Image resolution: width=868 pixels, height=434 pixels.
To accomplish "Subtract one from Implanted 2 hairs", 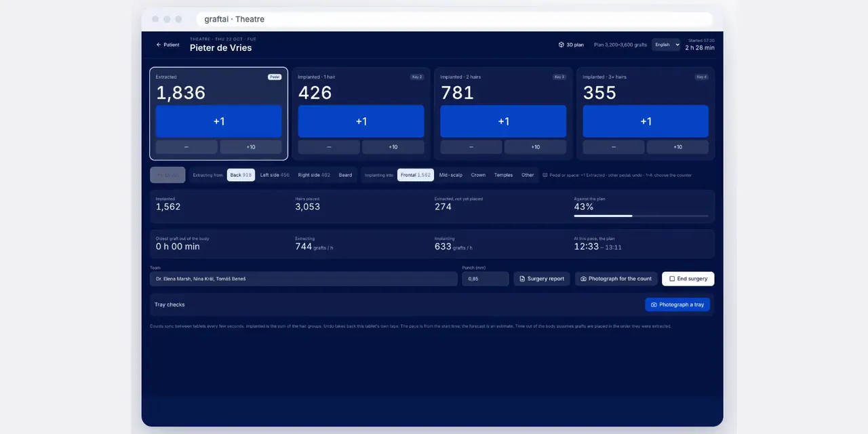I will pos(471,147).
